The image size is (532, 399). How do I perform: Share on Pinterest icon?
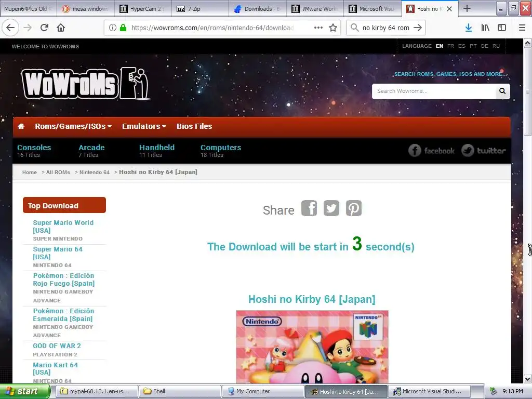pos(354,208)
